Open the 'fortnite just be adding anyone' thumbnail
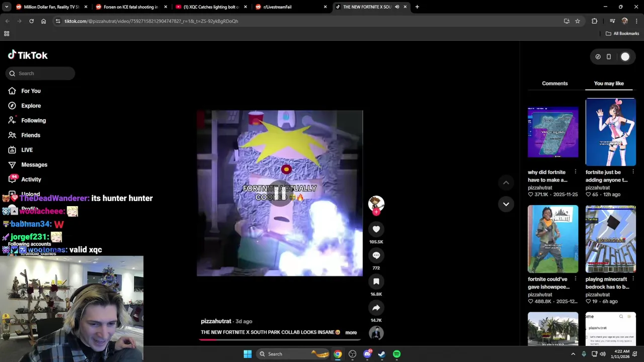This screenshot has width=644, height=362. tap(610, 132)
